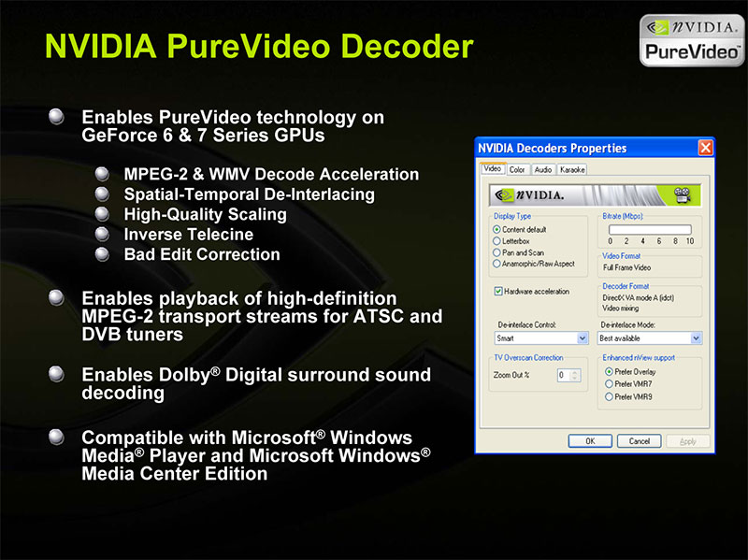Select Prefer Overlay radio button
Screen dimensions: 748x560
[x=609, y=371]
